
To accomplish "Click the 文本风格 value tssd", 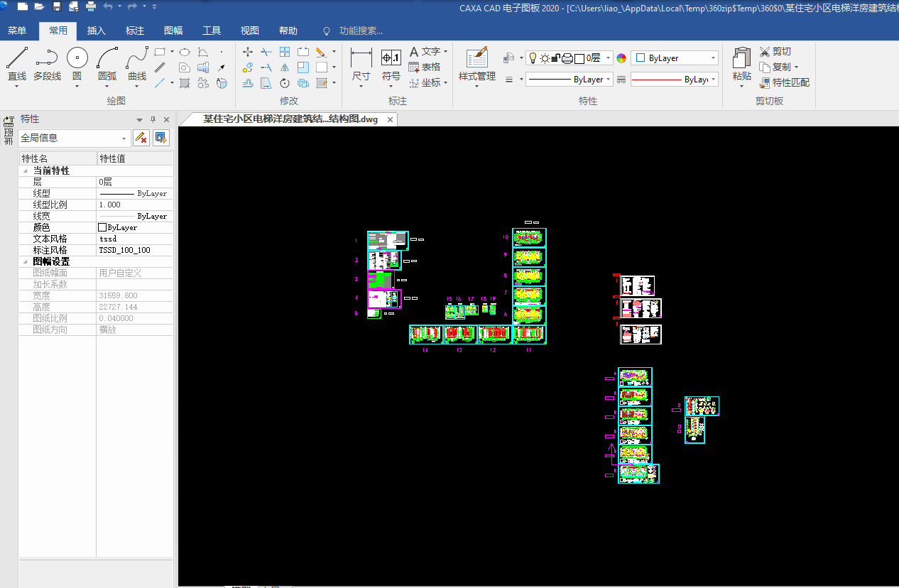I will click(135, 239).
